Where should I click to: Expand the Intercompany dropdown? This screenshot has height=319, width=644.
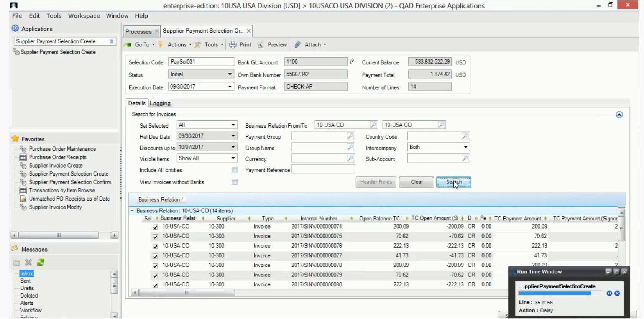pos(465,147)
